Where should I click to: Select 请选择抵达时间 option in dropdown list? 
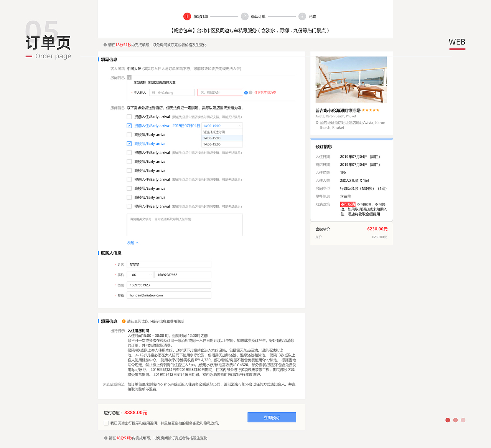[222, 132]
